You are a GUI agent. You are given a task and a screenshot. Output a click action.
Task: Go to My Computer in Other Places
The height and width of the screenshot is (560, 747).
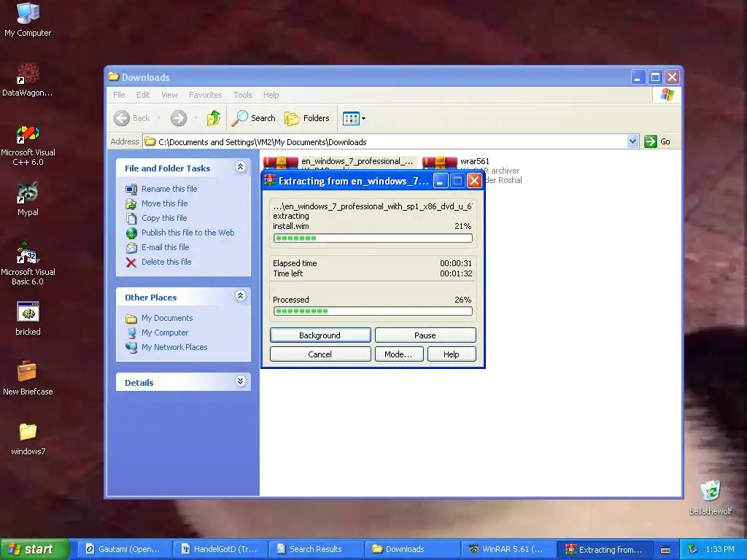click(x=157, y=332)
